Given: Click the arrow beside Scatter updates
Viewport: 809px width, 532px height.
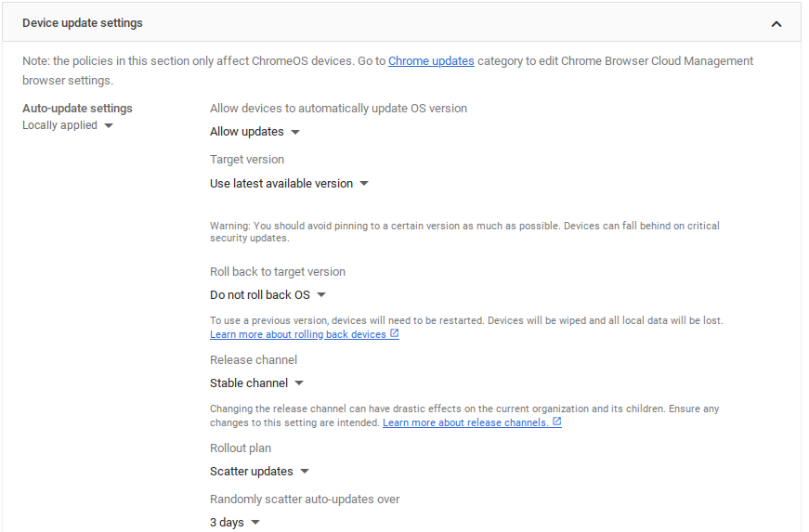Looking at the screenshot, I should 305,472.
